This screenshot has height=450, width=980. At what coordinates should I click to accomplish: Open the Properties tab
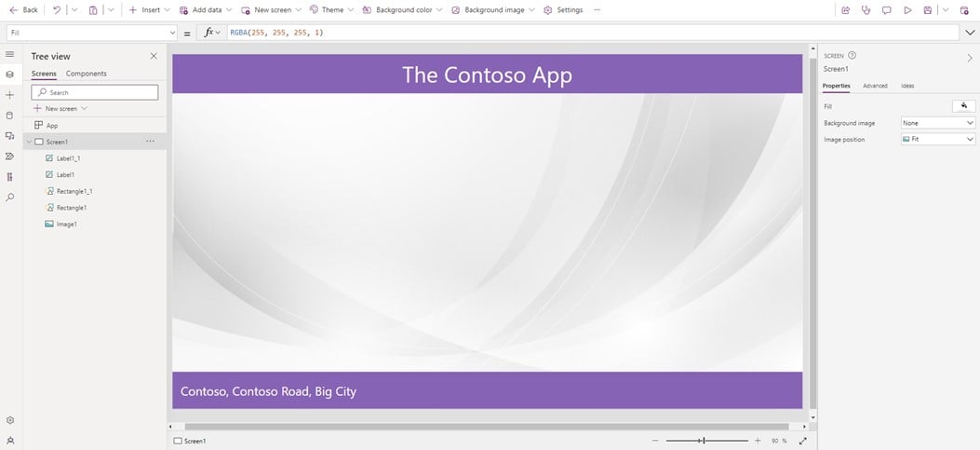pos(836,86)
